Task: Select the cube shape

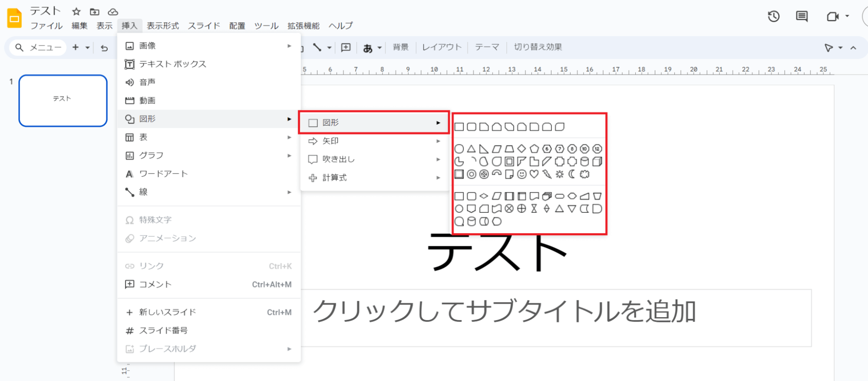Action: 597,162
